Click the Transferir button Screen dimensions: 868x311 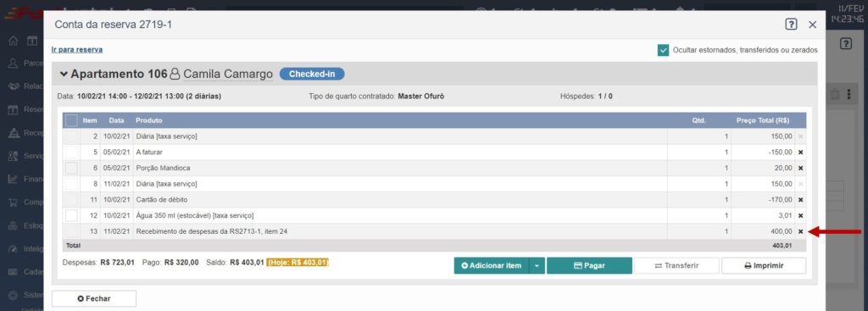(x=676, y=265)
